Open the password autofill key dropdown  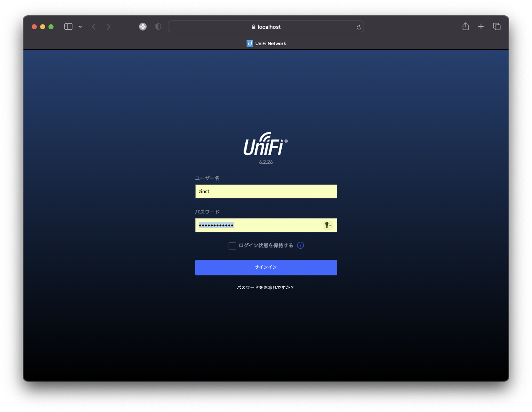(x=328, y=225)
